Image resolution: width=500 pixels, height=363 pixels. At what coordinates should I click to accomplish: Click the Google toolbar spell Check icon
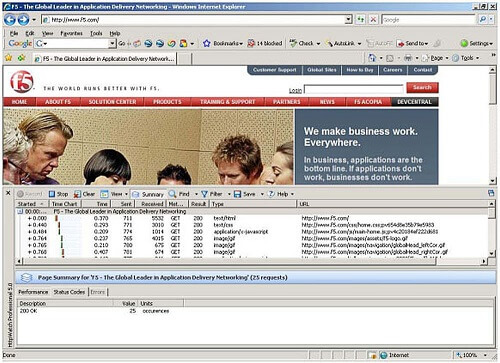pyautogui.click(x=293, y=43)
